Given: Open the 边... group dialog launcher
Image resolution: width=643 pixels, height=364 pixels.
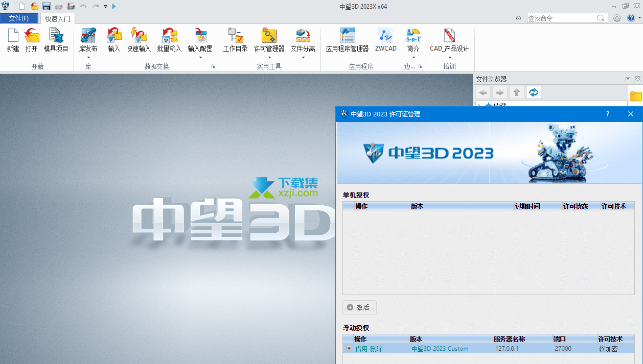Looking at the screenshot, I should (x=420, y=66).
